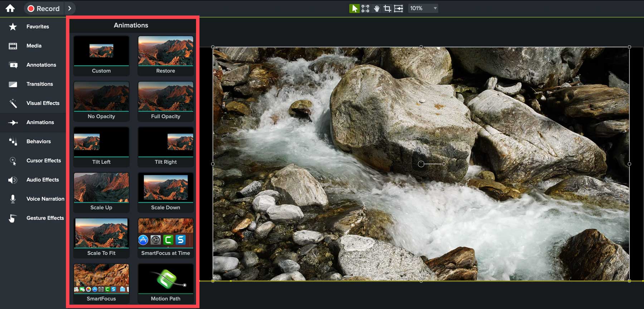This screenshot has height=309, width=644.
Task: Select the SmartFocus at Time animation
Action: tap(166, 238)
